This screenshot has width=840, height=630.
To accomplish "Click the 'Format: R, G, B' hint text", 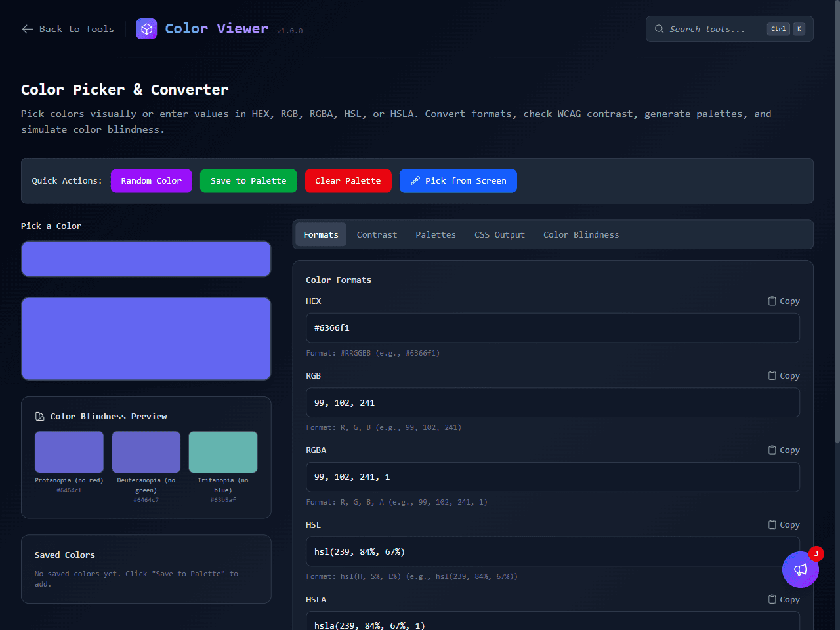I will coord(384,427).
